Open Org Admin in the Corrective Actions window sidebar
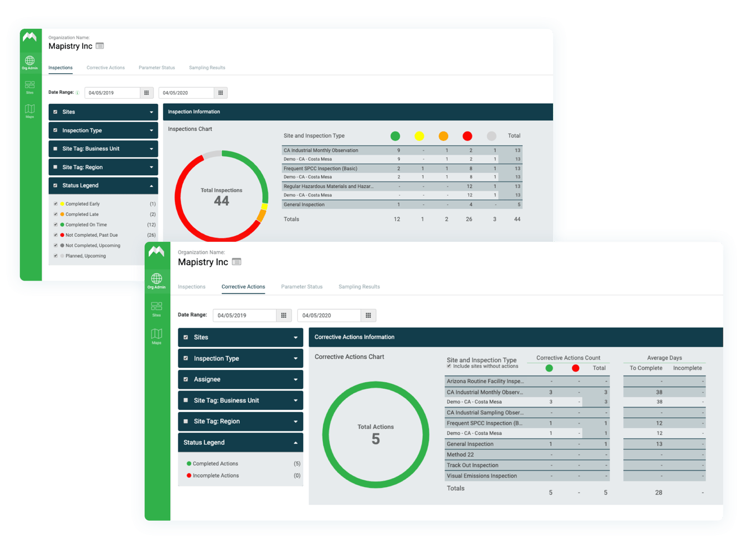The width and height of the screenshot is (756, 548). 156,281
